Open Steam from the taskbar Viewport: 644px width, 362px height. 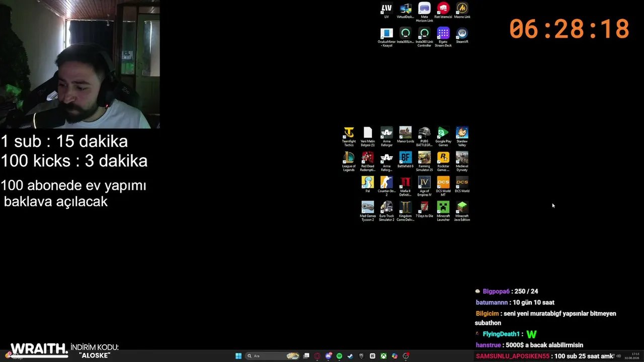[x=350, y=356]
